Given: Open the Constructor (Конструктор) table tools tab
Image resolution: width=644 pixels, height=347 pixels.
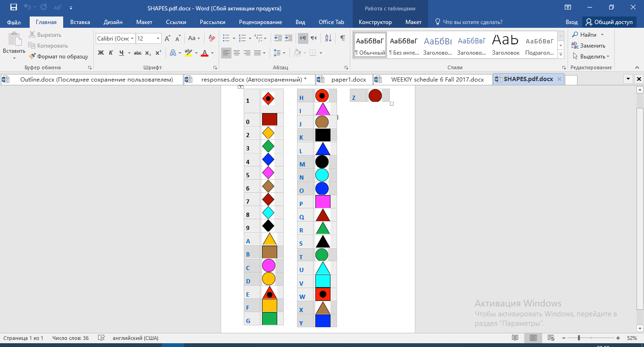Looking at the screenshot, I should pos(375,22).
